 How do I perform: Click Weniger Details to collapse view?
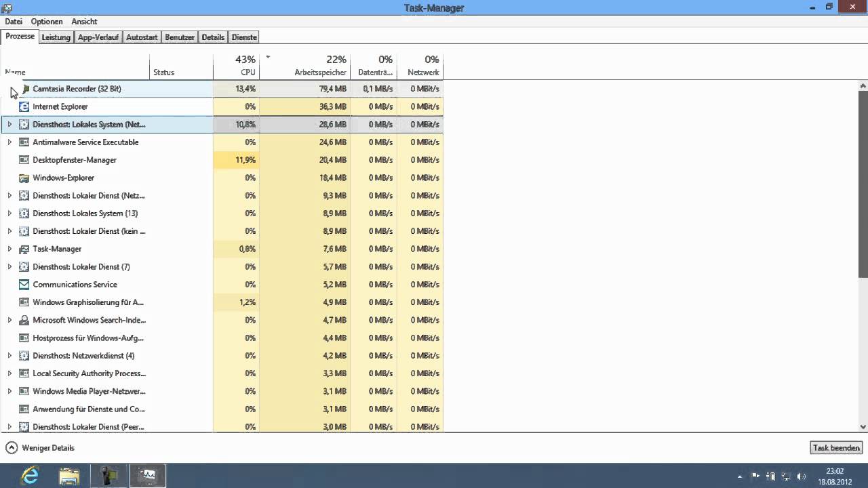pyautogui.click(x=40, y=448)
